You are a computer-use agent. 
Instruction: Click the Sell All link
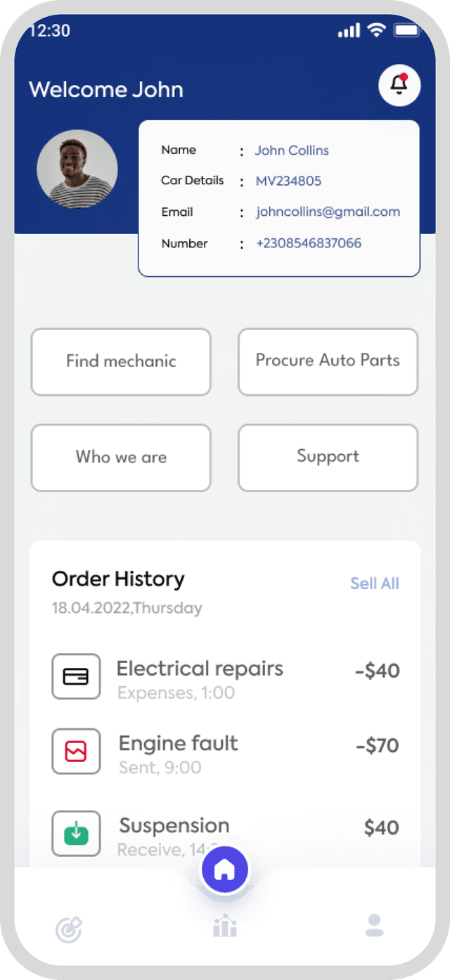(375, 584)
